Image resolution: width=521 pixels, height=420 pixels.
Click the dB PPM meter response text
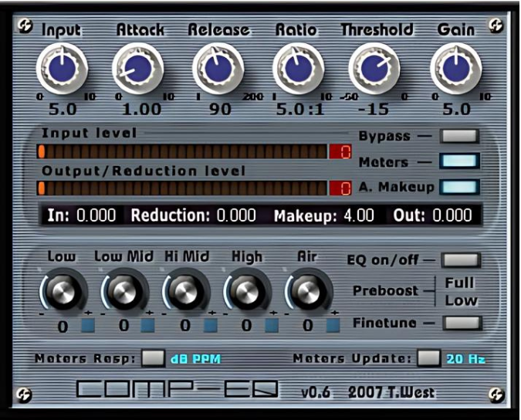pyautogui.click(x=195, y=359)
